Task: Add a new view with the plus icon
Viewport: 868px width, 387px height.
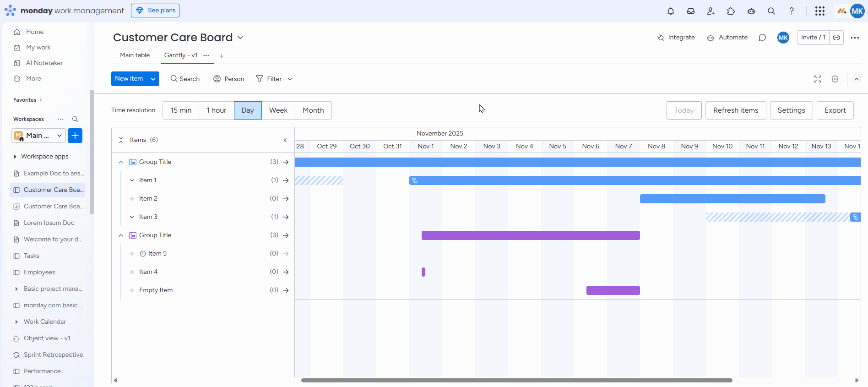Action: coord(222,56)
